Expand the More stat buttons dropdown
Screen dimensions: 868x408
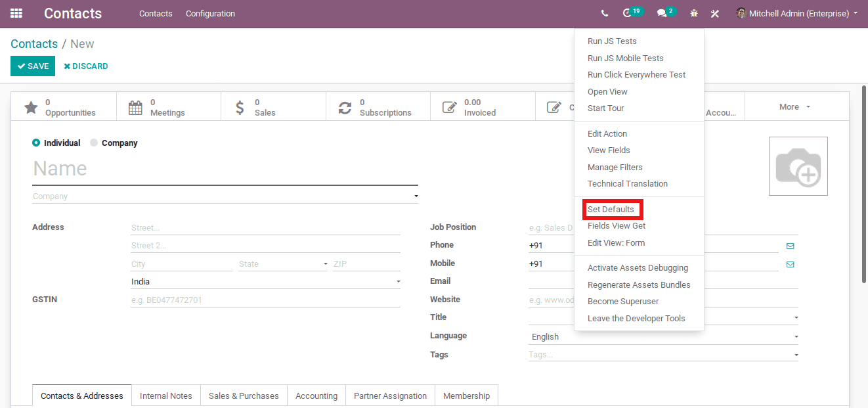(796, 107)
